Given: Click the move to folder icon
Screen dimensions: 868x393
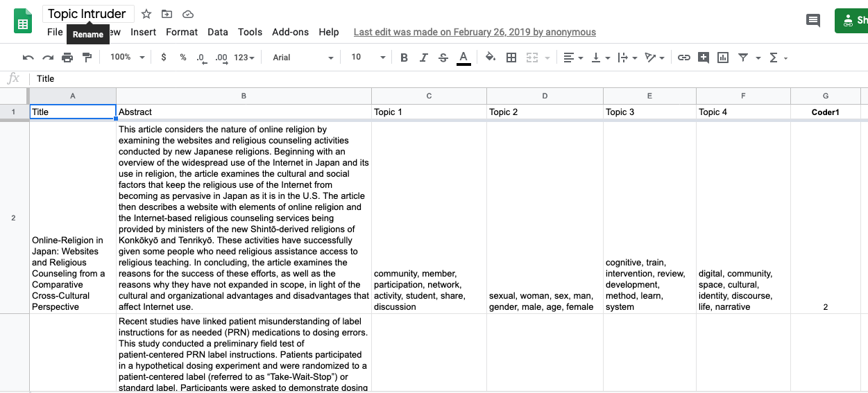Looking at the screenshot, I should click(167, 14).
